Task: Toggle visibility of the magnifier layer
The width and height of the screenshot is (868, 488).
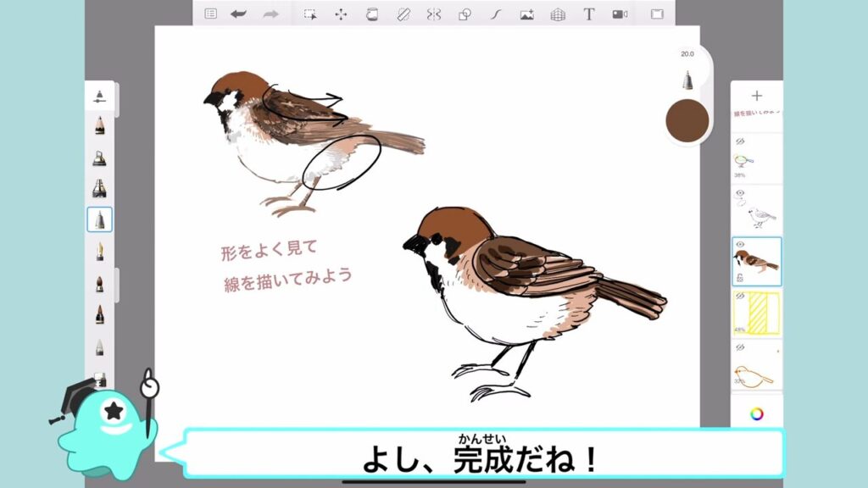Action: (x=739, y=141)
